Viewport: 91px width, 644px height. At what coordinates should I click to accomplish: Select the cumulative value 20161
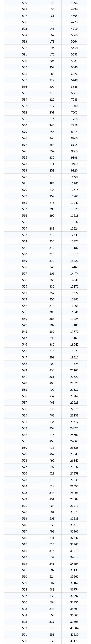[x=74, y=370]
